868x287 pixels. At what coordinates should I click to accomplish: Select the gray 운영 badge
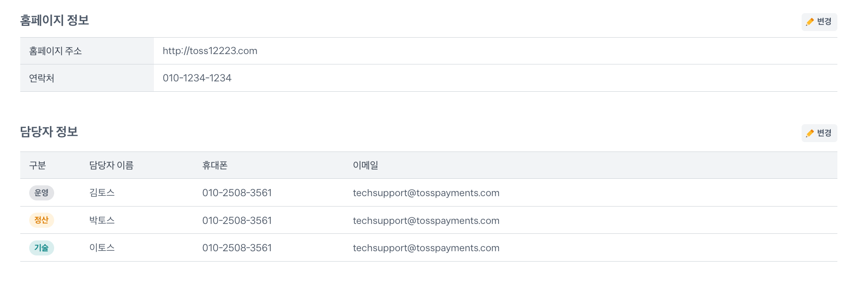pyautogui.click(x=41, y=193)
